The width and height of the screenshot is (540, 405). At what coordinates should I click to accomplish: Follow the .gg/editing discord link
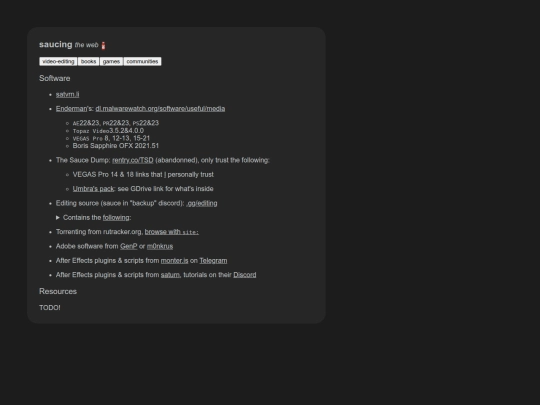click(202, 203)
